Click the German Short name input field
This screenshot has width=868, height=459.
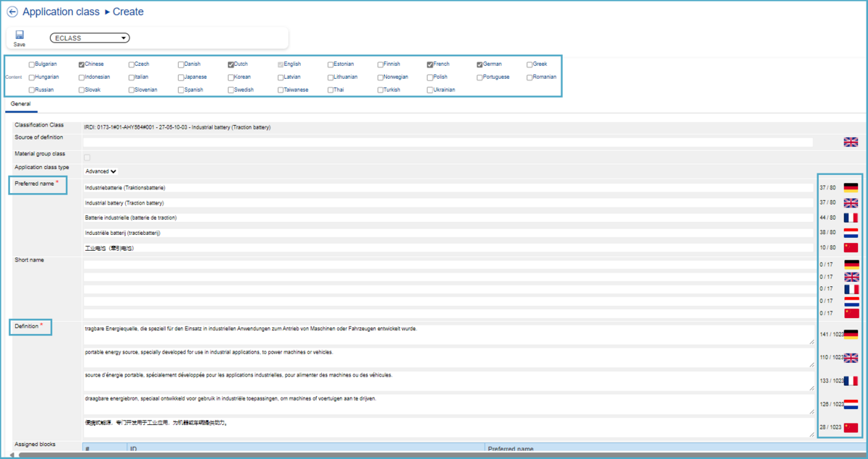point(448,265)
